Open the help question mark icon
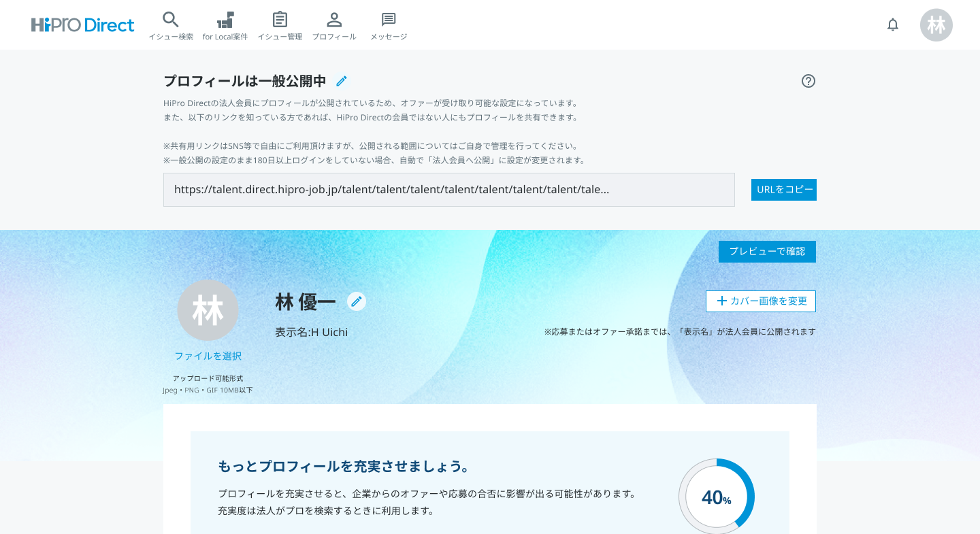 pyautogui.click(x=808, y=81)
